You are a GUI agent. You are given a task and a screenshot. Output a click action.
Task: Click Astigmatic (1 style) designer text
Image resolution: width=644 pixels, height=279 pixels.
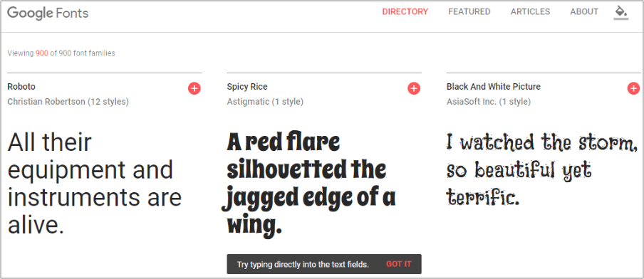click(265, 102)
